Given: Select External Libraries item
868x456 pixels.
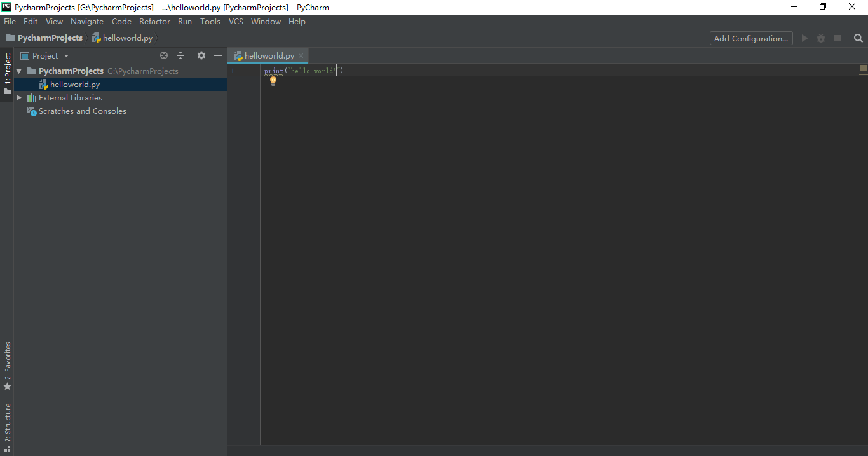Looking at the screenshot, I should 71,98.
